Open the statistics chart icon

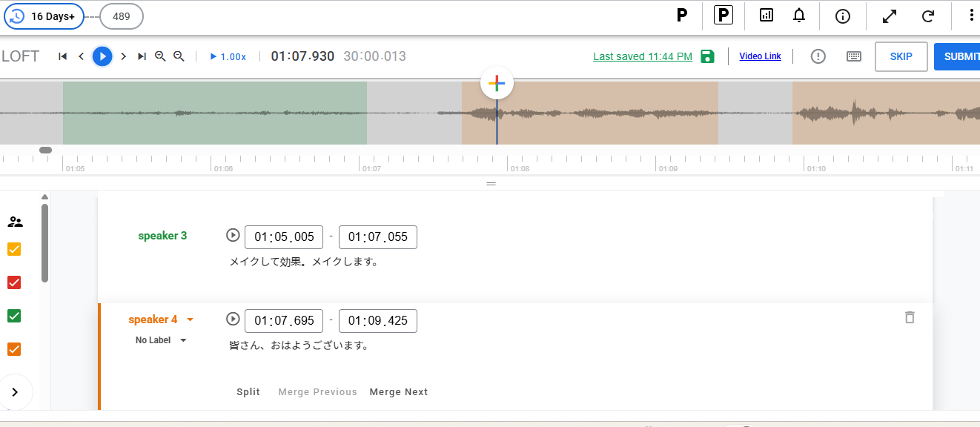[x=767, y=15]
